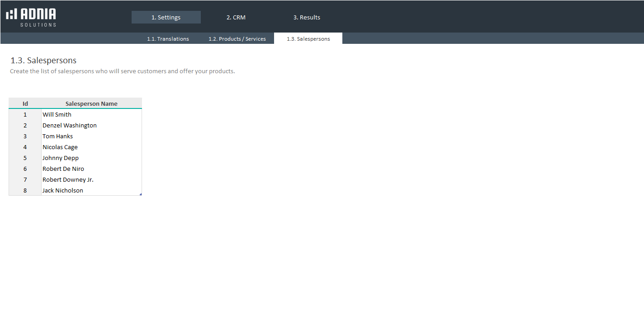The height and width of the screenshot is (315, 644).
Task: Click the Id column header
Action: pyautogui.click(x=25, y=103)
